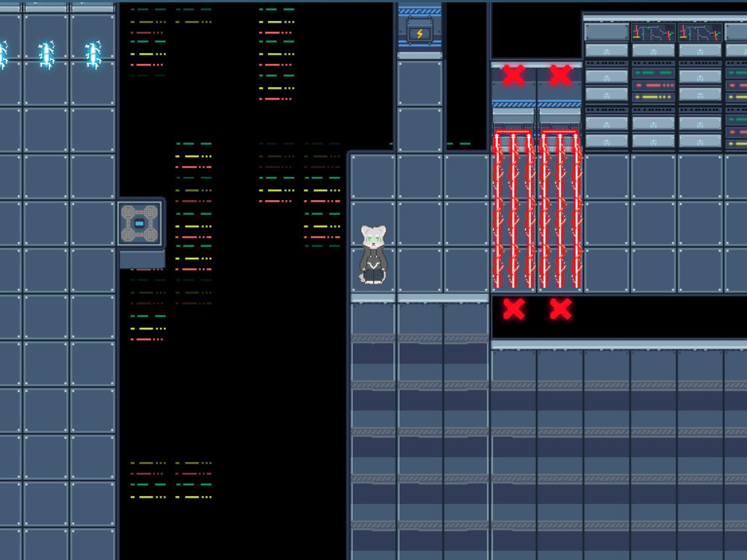Click the right red X above the lasers
Screen dimensions: 747x560
pos(560,76)
